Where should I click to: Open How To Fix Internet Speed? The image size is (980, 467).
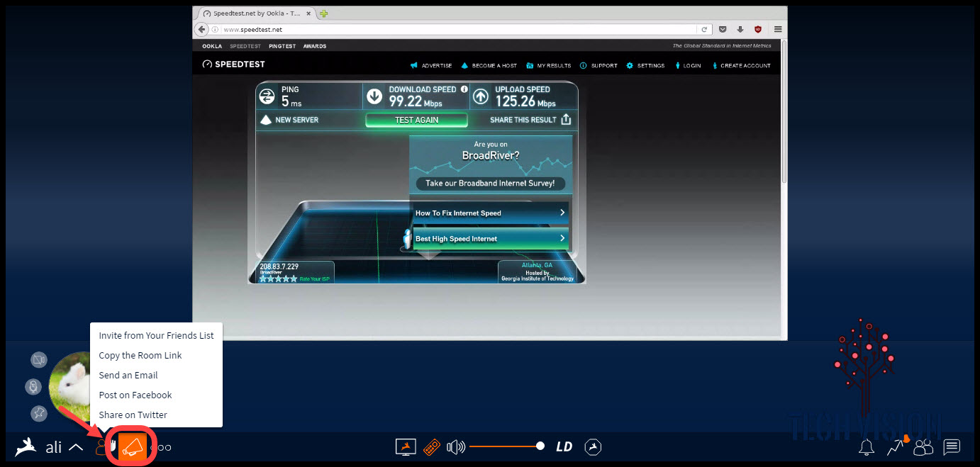[x=491, y=213]
